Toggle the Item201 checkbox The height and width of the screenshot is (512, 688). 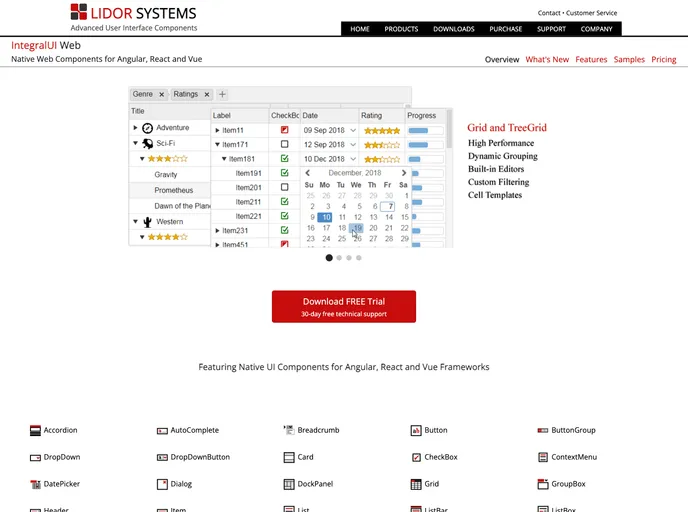click(x=284, y=187)
